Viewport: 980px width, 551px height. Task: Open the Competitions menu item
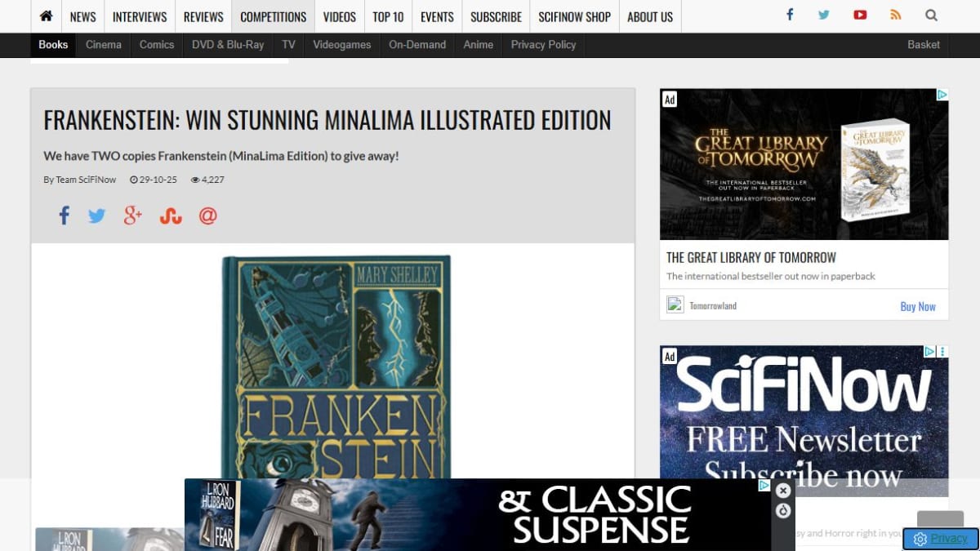[274, 16]
